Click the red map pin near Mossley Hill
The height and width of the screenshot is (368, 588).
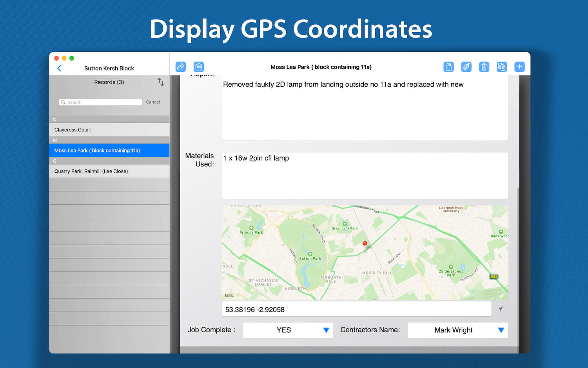tap(365, 244)
